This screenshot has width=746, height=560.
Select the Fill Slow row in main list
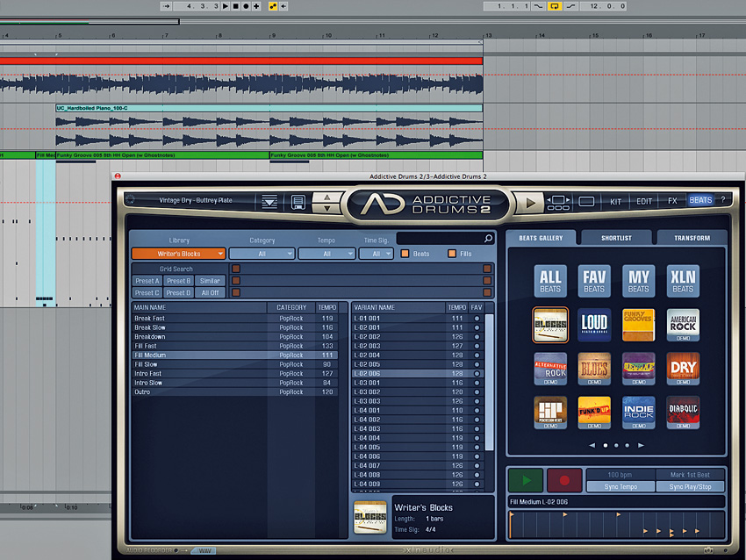coord(235,364)
